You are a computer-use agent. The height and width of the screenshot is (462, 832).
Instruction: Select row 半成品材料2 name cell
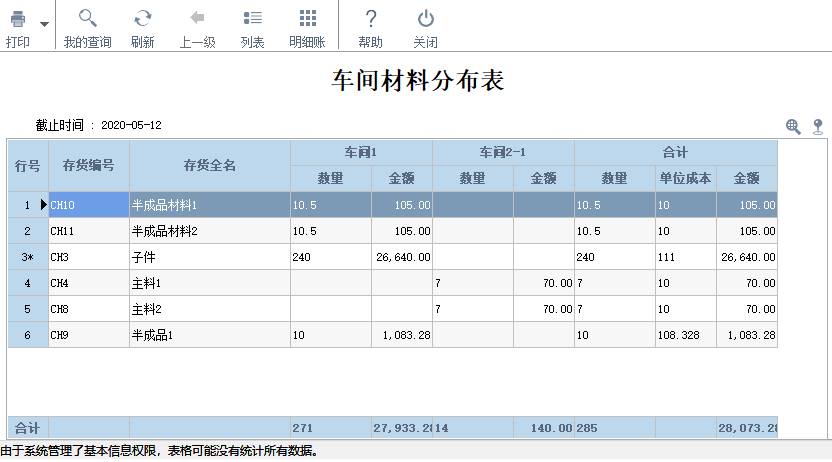pos(210,231)
